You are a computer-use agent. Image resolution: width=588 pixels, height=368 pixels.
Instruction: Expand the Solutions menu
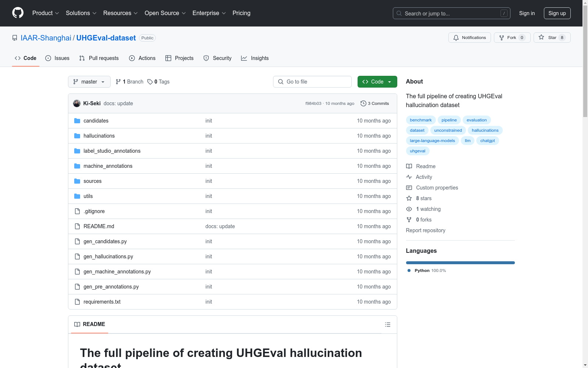[81, 13]
